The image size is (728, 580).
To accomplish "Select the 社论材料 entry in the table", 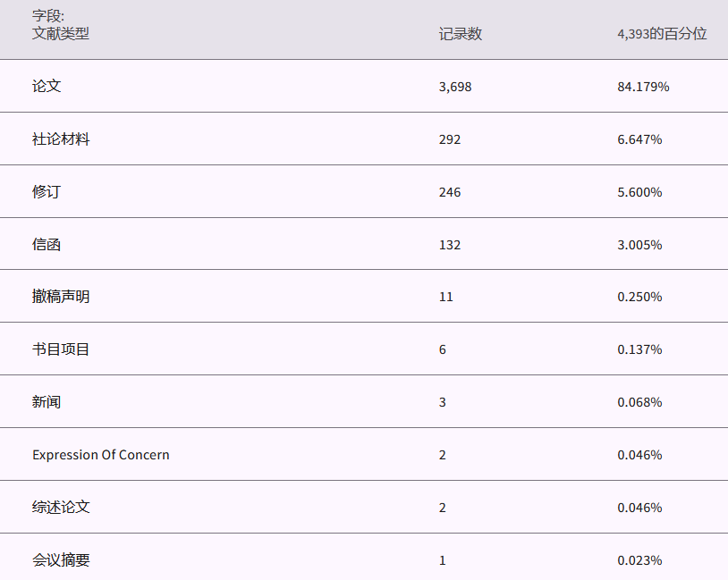I will [x=61, y=139].
